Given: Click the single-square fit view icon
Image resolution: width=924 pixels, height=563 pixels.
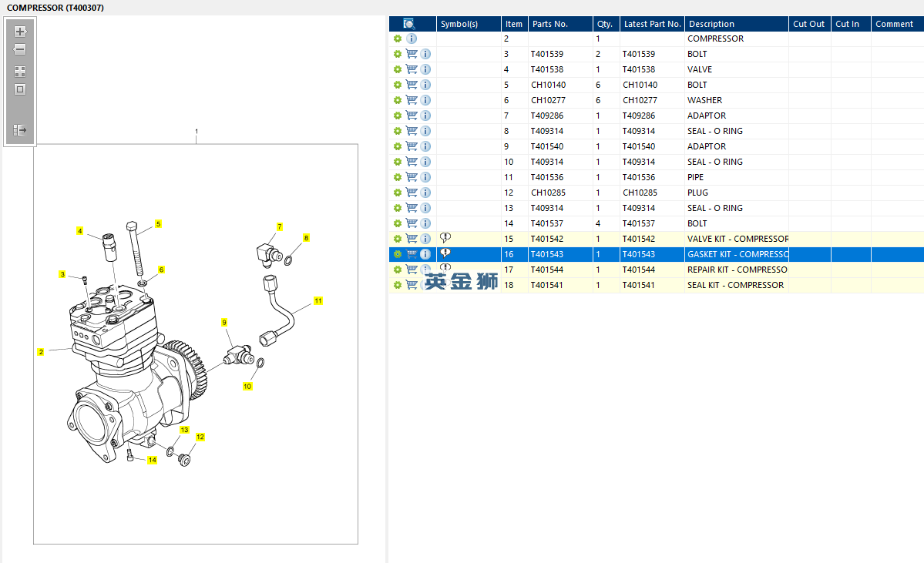Looking at the screenshot, I should 20,89.
